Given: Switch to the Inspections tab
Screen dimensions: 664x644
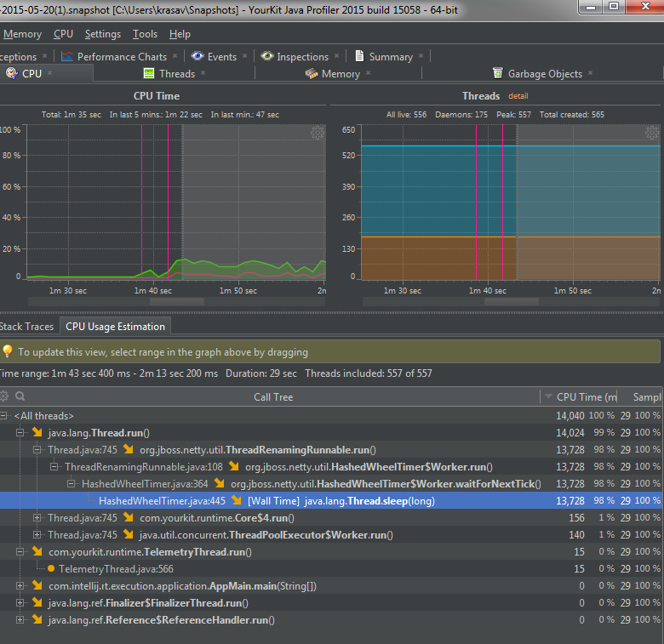Looking at the screenshot, I should pos(302,57).
